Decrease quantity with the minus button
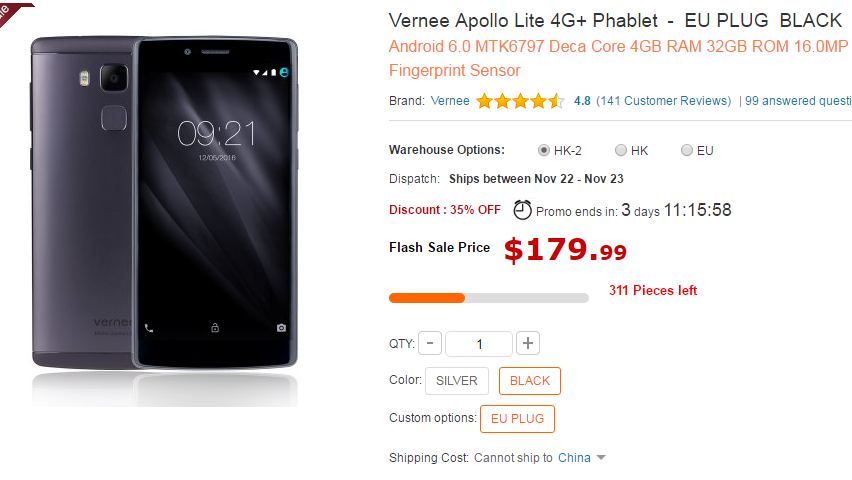852x480 pixels. pos(430,344)
